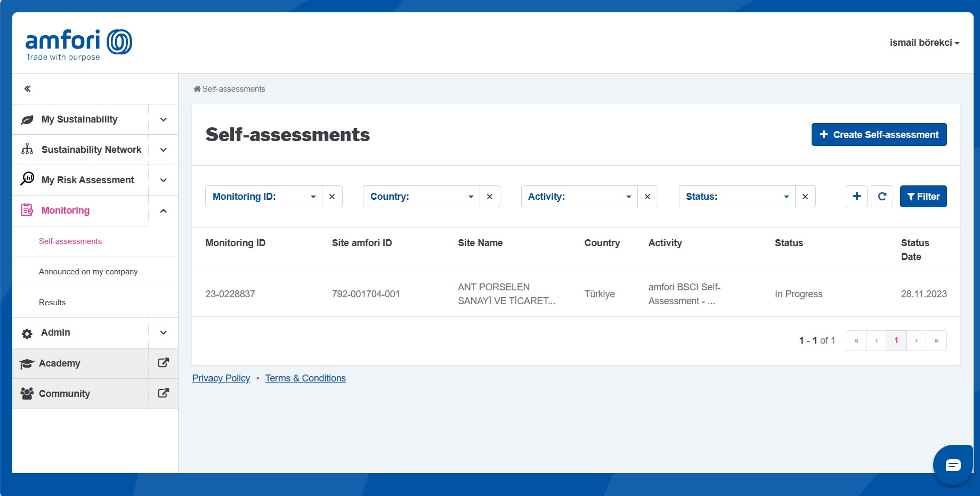The height and width of the screenshot is (496, 980).
Task: Clear the Activity filter
Action: (647, 197)
